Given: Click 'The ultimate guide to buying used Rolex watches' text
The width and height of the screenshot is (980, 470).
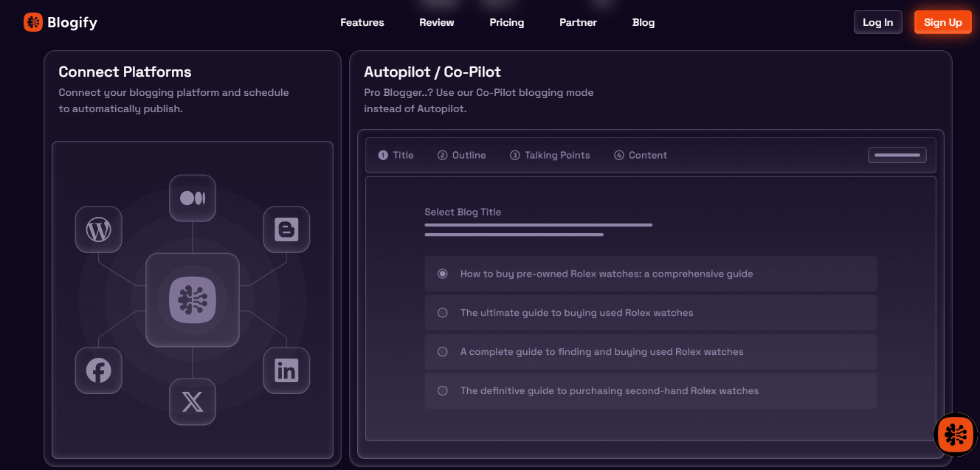Looking at the screenshot, I should tap(577, 313).
